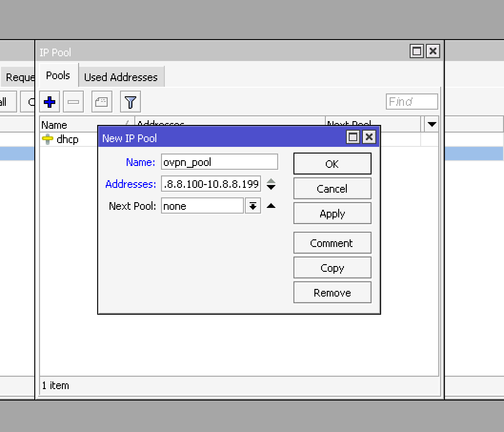This screenshot has height=432, width=504.
Task: Open the column selector dropdown arrow
Action: [432, 124]
